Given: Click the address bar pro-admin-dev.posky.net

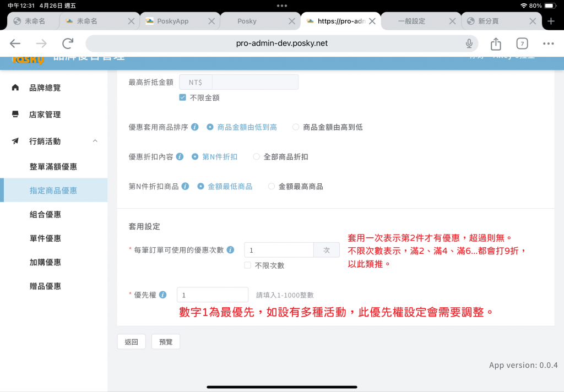Looking at the screenshot, I should (x=281, y=43).
